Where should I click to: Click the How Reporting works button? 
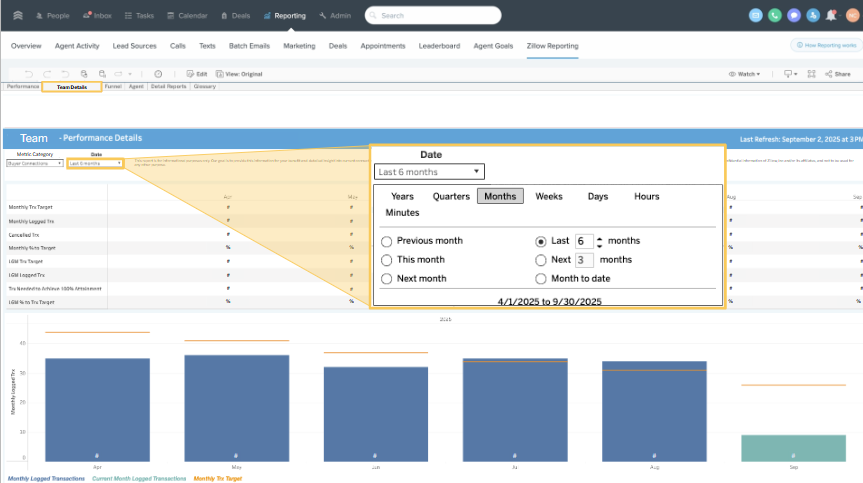[x=824, y=46]
